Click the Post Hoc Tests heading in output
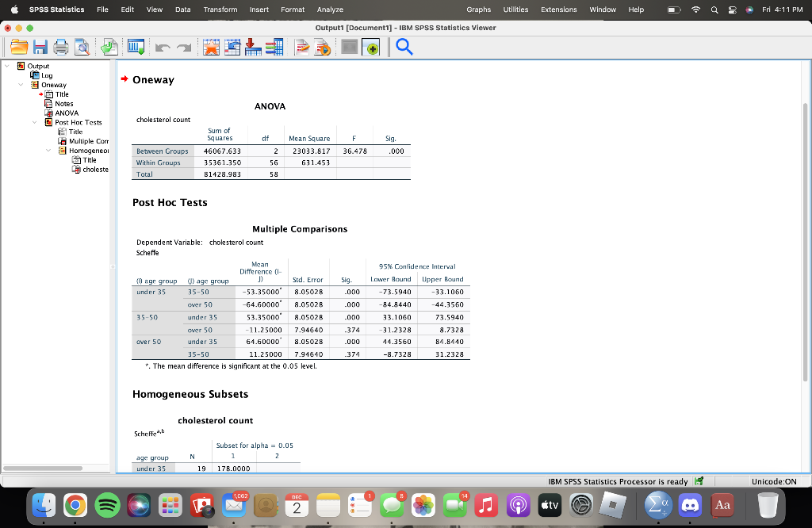The height and width of the screenshot is (528, 812). pyautogui.click(x=170, y=202)
